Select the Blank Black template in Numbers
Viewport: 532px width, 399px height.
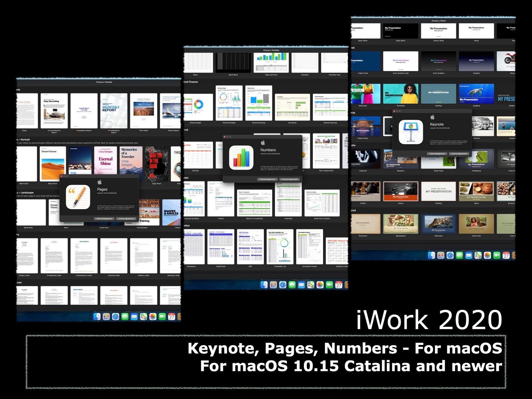(x=233, y=63)
